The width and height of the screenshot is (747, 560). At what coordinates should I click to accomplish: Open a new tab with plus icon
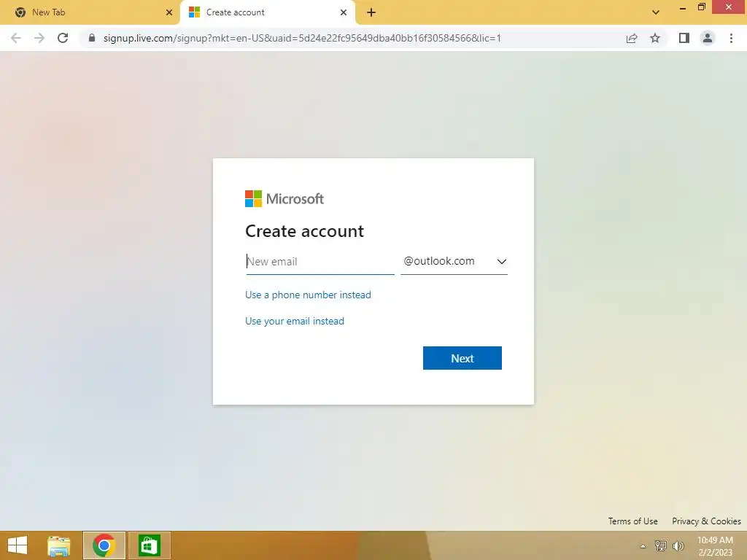371,12
